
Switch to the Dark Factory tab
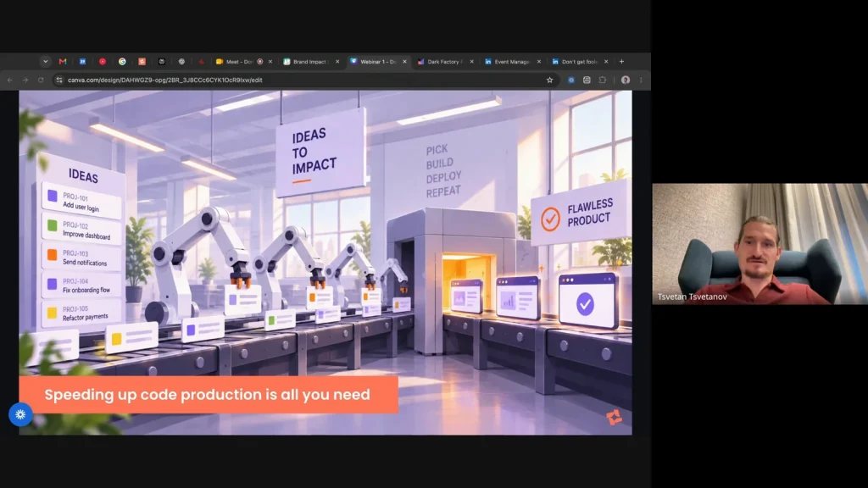tap(444, 61)
